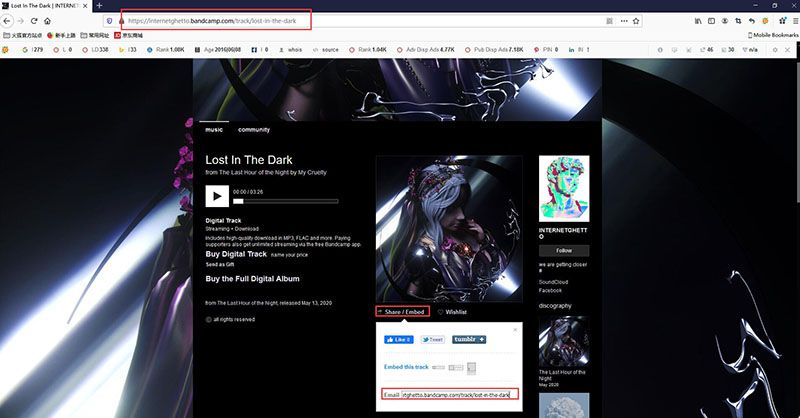Open the browser home page icon
The height and width of the screenshot is (418, 800).
click(47, 21)
